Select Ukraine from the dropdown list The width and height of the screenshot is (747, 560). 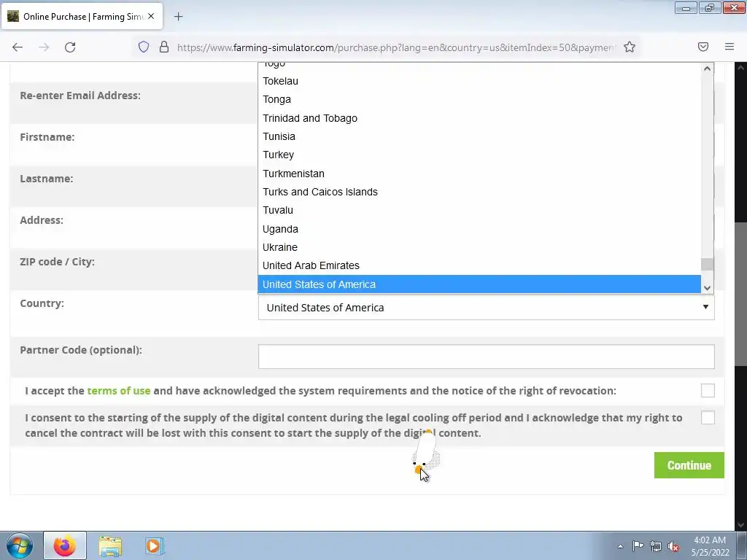479,248
